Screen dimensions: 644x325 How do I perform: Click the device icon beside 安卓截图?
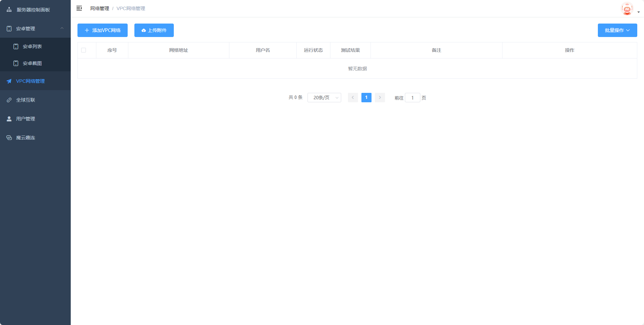(16, 63)
